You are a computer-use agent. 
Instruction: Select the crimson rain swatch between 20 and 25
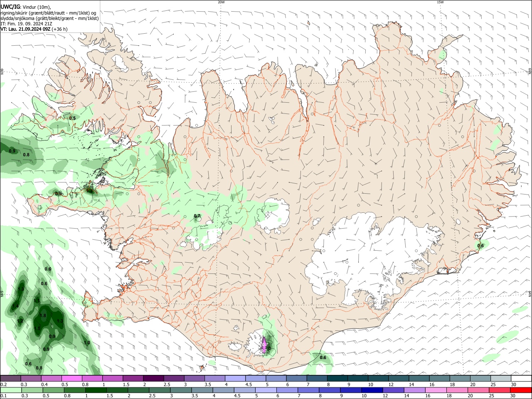pyautogui.click(x=500, y=390)
